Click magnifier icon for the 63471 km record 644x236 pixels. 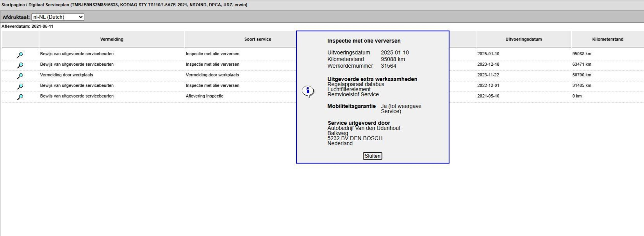(x=20, y=65)
